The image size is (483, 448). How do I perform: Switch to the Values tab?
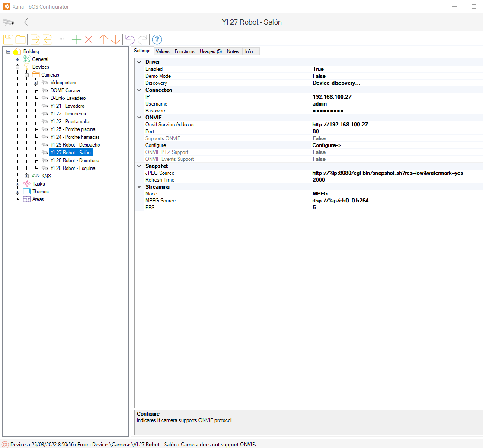(x=162, y=51)
